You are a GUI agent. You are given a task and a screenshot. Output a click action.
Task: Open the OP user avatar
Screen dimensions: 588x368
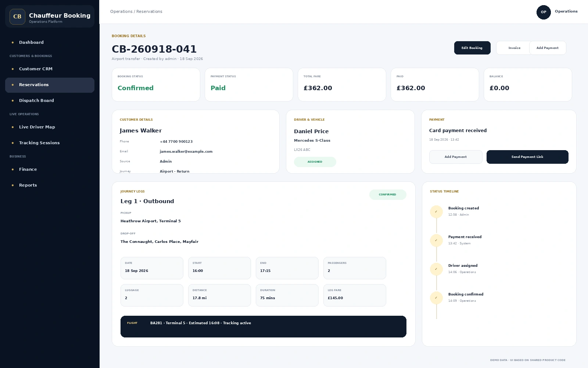coord(544,12)
